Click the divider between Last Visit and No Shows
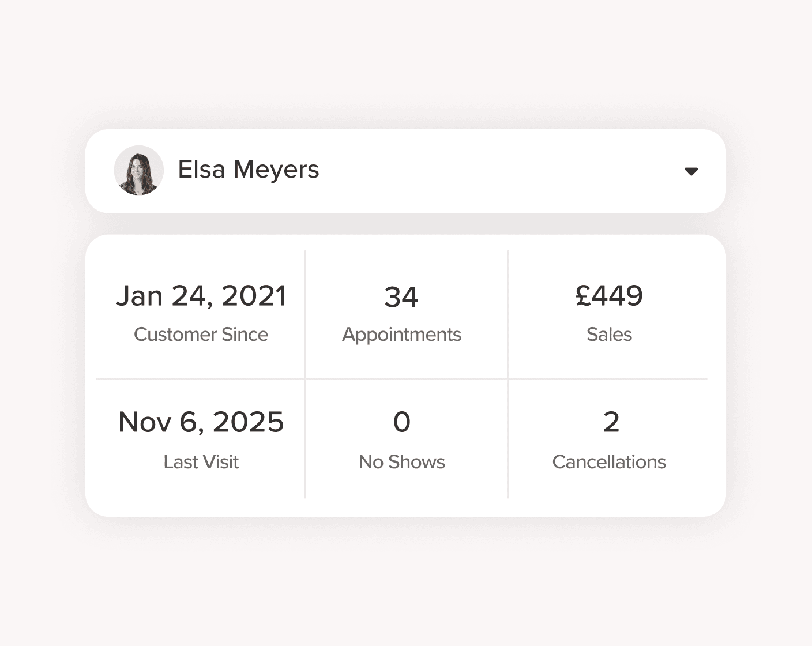 305,439
